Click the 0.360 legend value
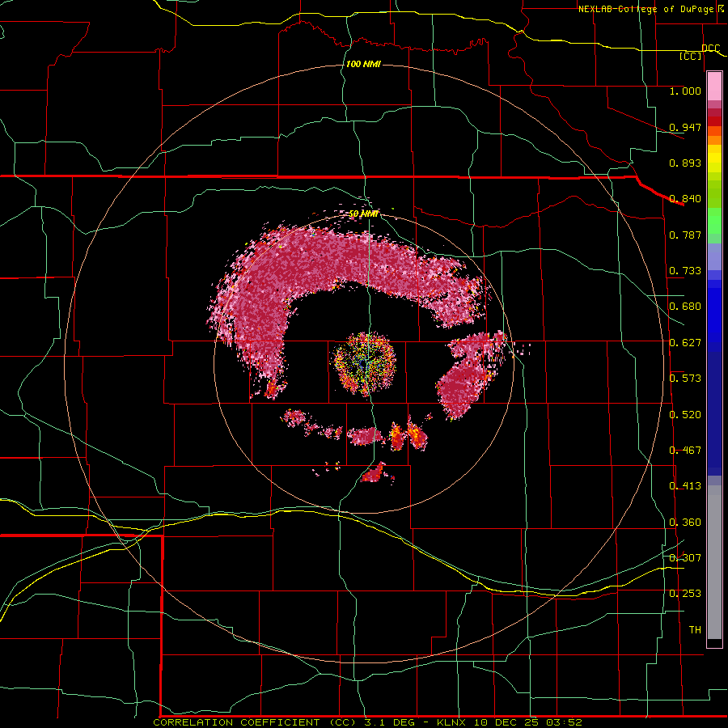 point(685,523)
